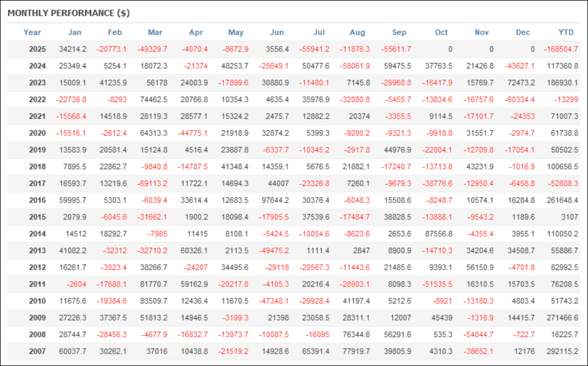588x366 pixels.
Task: Click the YTD column header
Action: [x=566, y=32]
